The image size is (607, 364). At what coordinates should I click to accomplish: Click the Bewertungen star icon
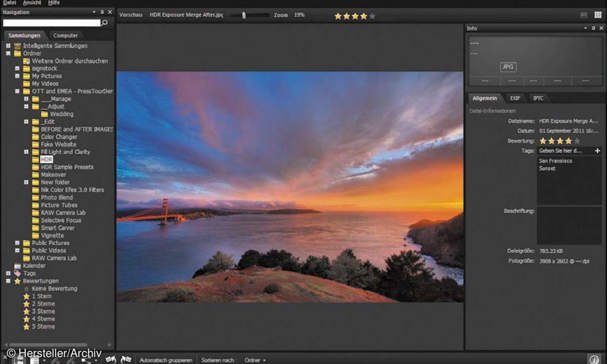[18, 281]
